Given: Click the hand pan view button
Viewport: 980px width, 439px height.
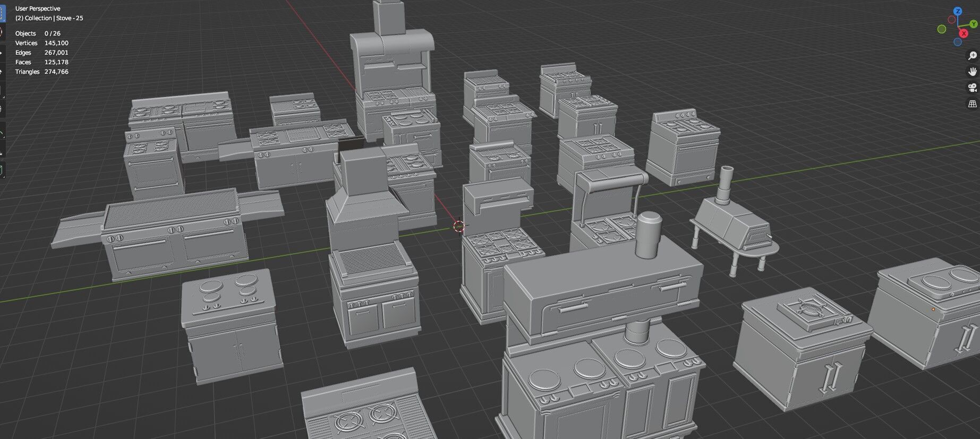Looking at the screenshot, I should click(973, 72).
